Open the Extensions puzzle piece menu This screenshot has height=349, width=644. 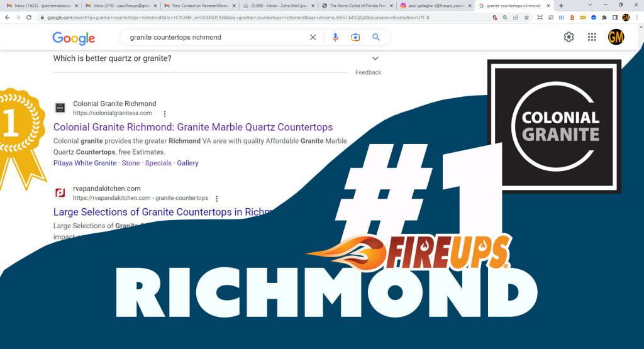pyautogui.click(x=604, y=18)
